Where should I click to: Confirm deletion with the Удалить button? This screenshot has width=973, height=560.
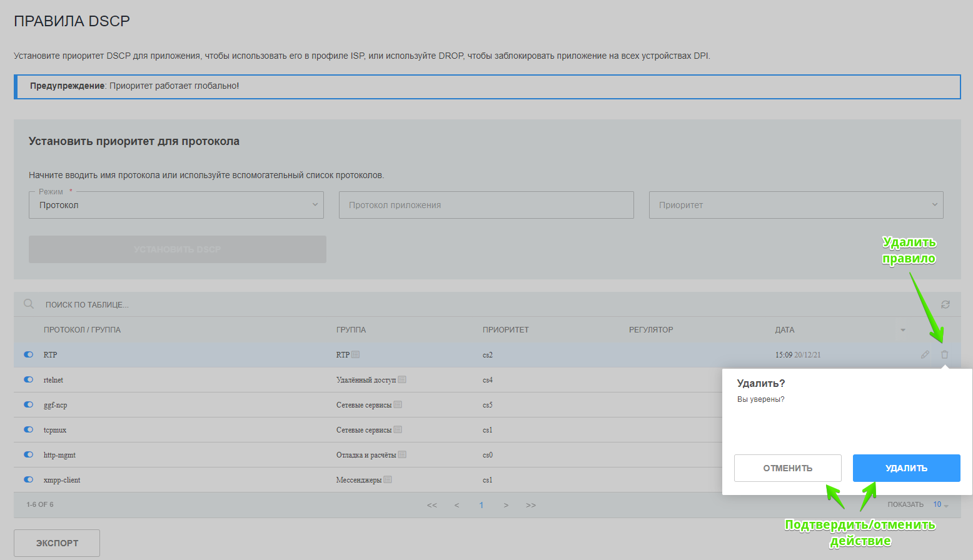tap(906, 468)
